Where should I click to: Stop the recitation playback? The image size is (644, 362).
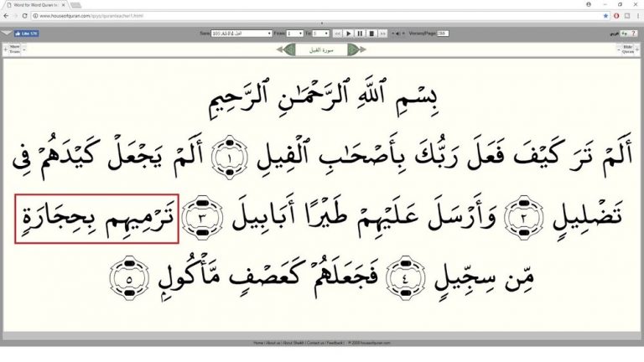click(371, 34)
